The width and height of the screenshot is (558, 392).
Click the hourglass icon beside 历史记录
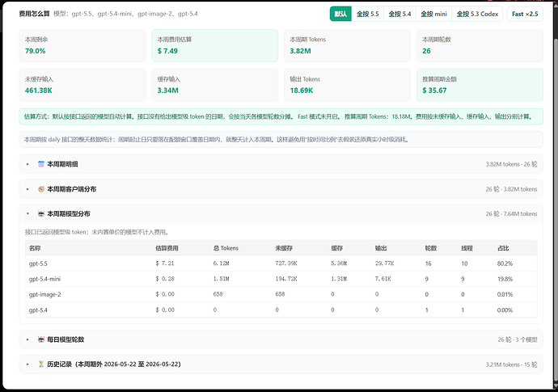pos(41,365)
